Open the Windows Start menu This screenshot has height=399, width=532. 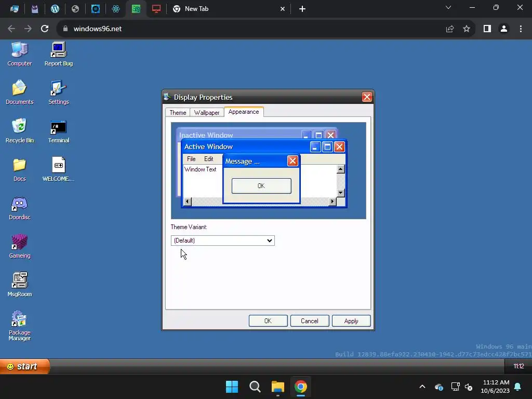click(x=232, y=387)
